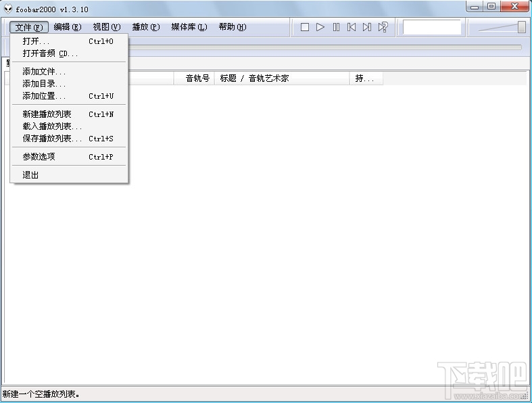Start playback with the Play button
532x403 pixels.
(320, 27)
